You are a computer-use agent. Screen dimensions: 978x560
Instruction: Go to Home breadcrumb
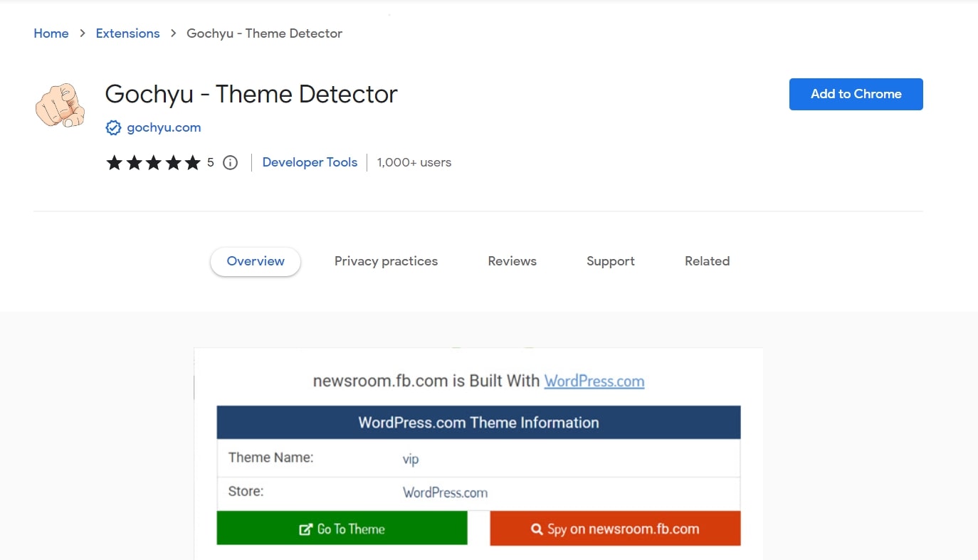[x=51, y=33]
